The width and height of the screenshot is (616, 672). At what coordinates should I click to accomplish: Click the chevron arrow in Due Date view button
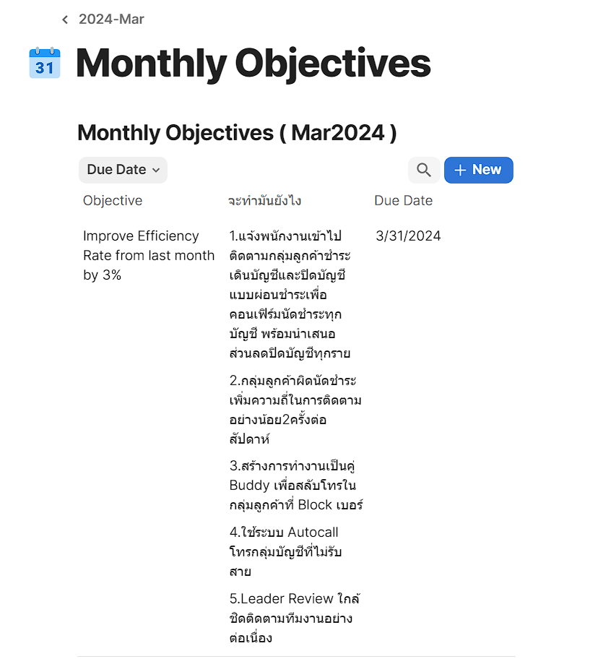pos(156,171)
